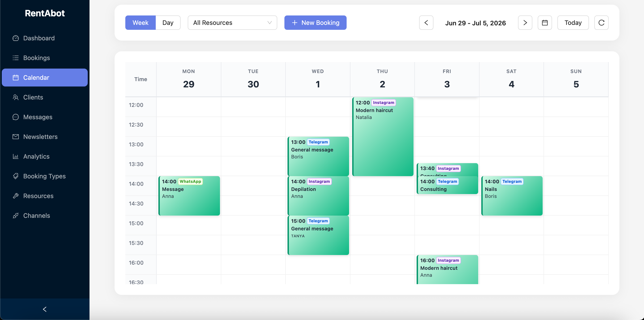644x320 pixels.
Task: Click the Messages chat bubble icon
Action: tap(15, 117)
